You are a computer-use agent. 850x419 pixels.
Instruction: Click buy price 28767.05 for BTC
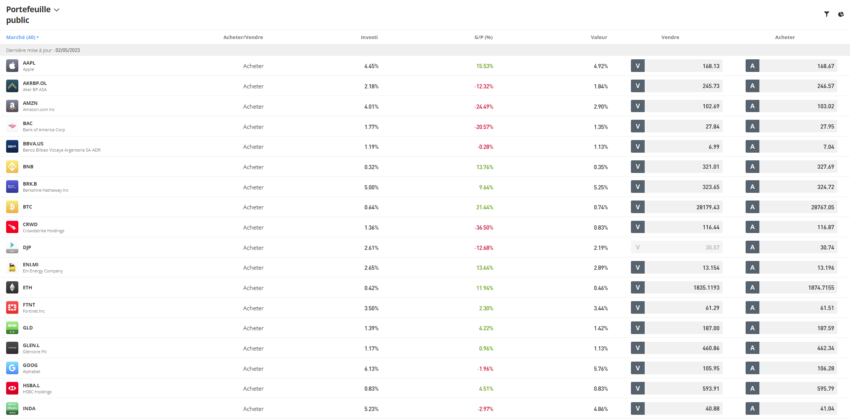tap(823, 207)
